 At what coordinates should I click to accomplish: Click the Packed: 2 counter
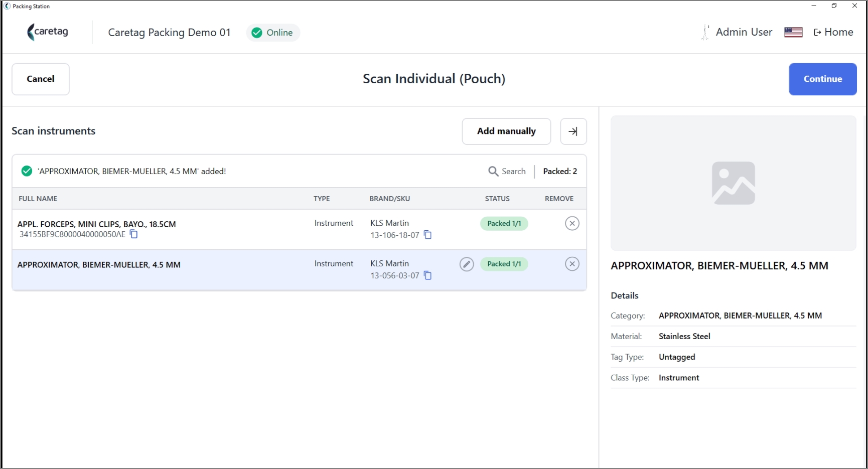pos(560,171)
